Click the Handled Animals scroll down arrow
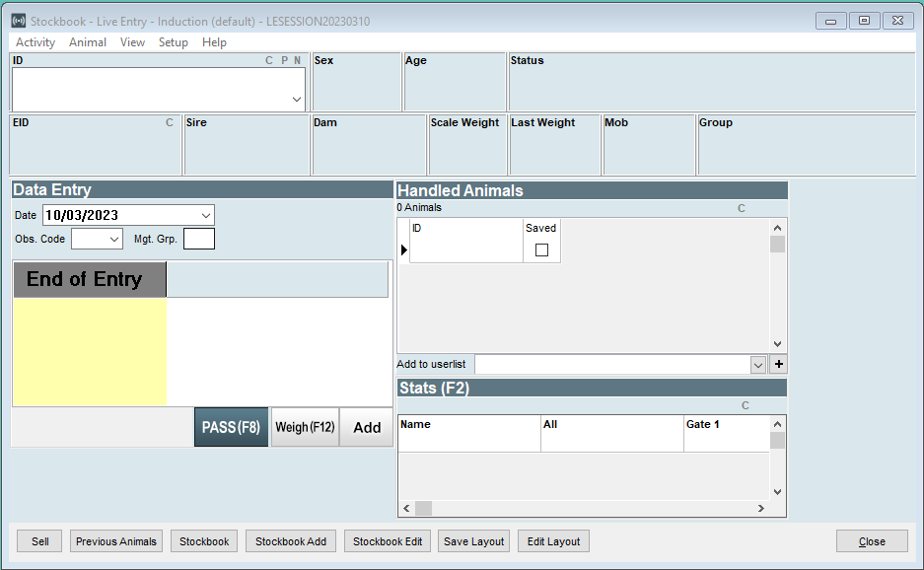 pos(777,343)
